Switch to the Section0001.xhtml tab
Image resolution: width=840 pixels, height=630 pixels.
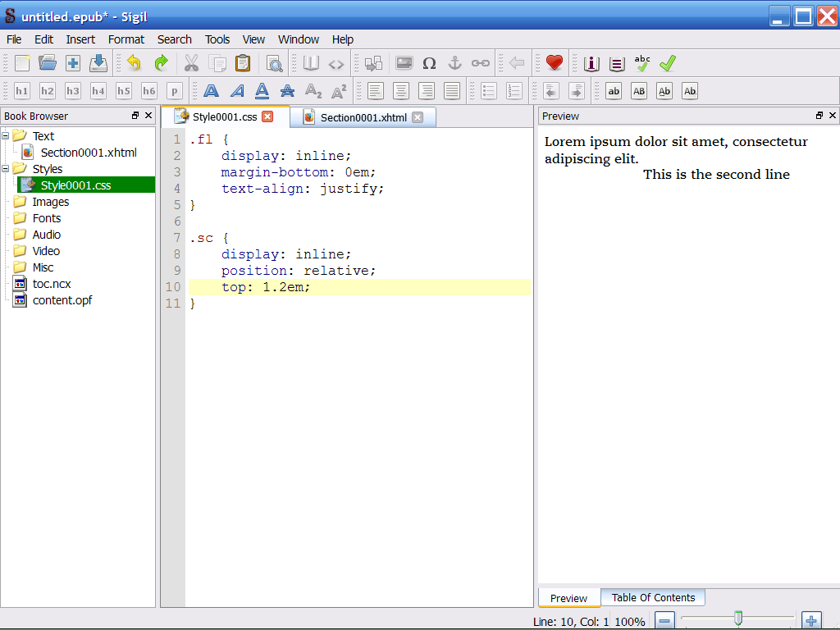point(363,117)
